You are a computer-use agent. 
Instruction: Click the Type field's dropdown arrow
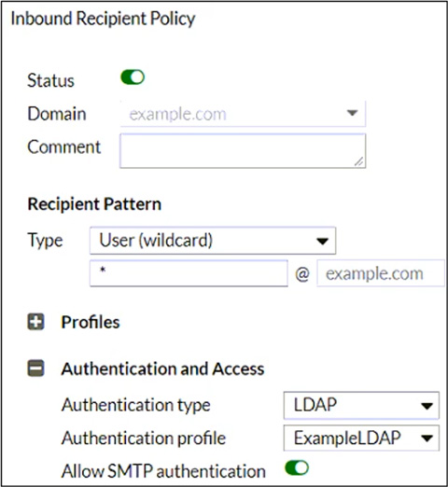(x=322, y=241)
